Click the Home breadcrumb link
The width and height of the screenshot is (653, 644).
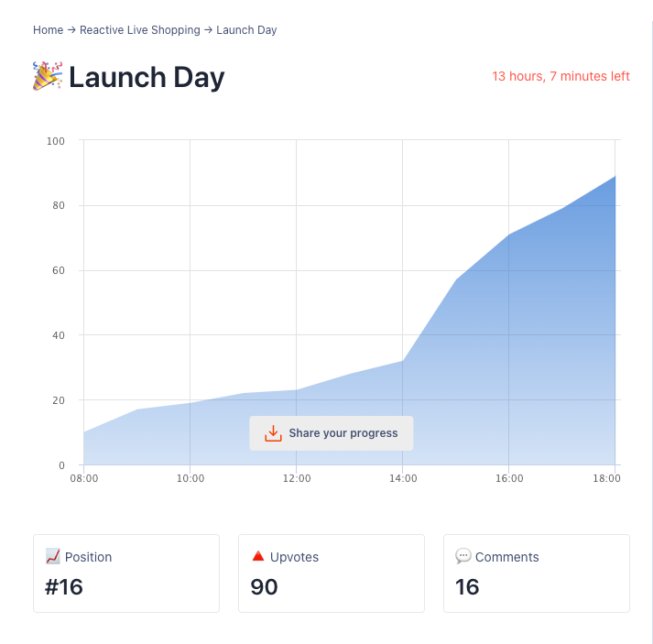[48, 30]
